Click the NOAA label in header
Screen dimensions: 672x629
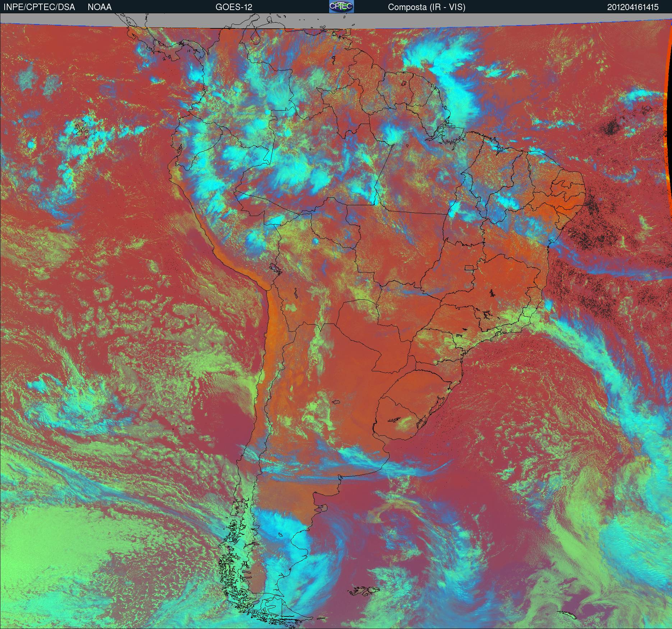pyautogui.click(x=100, y=7)
